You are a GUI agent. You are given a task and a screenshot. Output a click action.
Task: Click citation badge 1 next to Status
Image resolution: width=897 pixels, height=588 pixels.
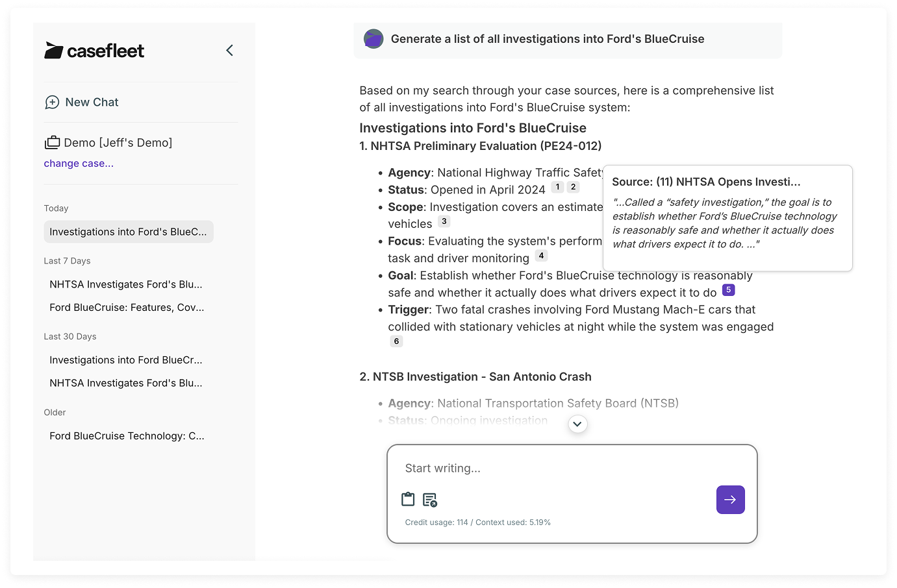coord(557,187)
